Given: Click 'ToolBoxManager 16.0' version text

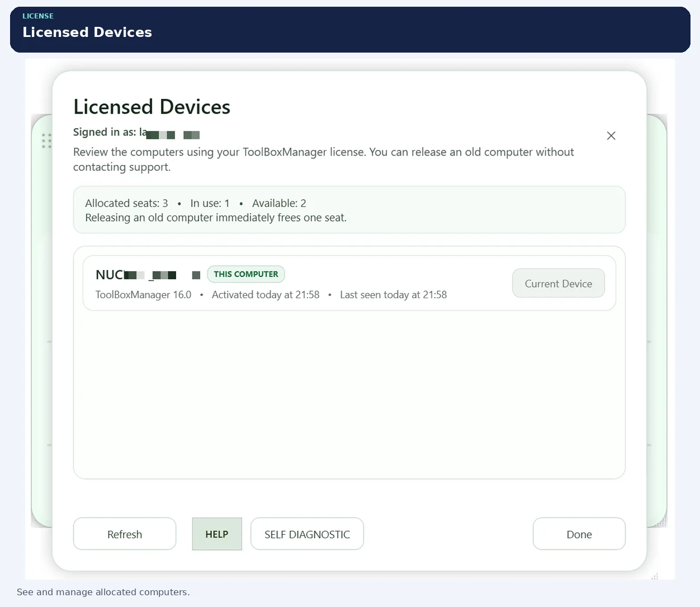Looking at the screenshot, I should tap(143, 295).
